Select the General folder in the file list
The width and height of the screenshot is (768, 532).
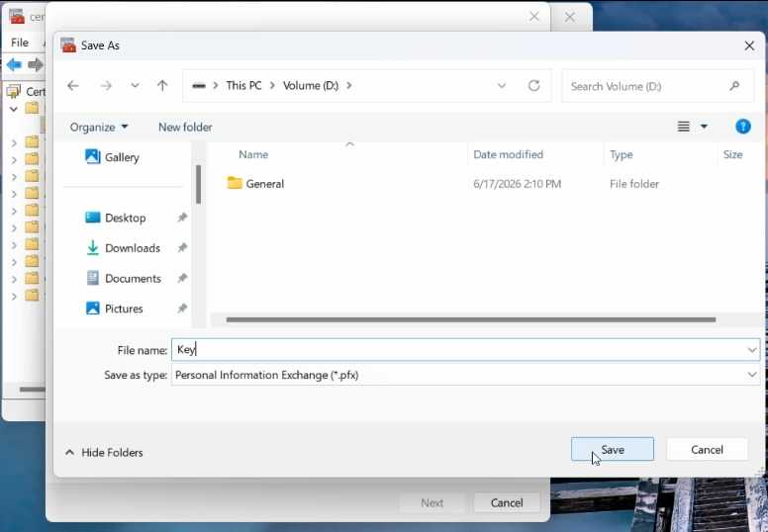tap(264, 184)
